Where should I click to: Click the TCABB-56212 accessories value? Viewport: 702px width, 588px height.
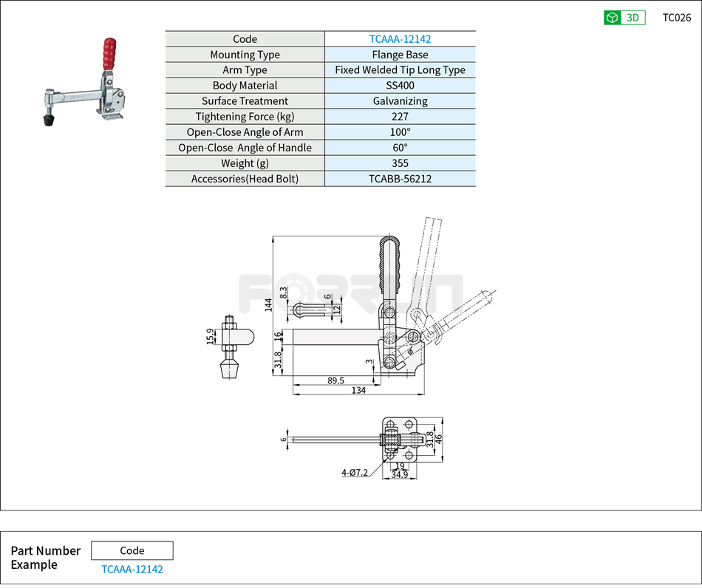[x=399, y=179]
